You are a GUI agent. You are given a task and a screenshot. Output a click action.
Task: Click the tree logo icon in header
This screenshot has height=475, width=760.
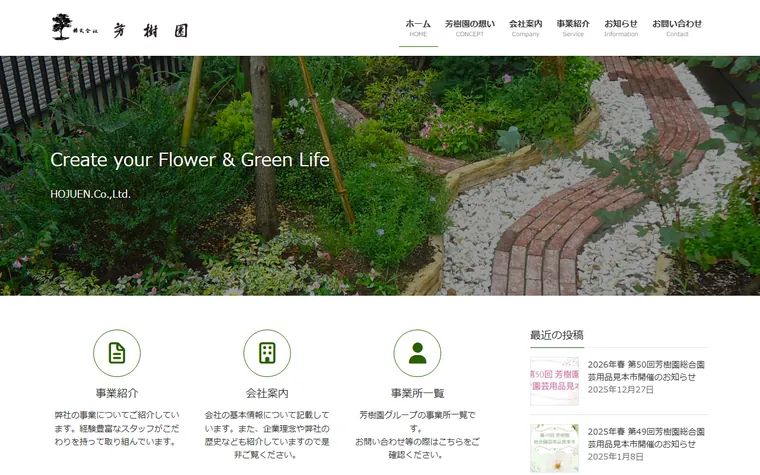(x=62, y=27)
